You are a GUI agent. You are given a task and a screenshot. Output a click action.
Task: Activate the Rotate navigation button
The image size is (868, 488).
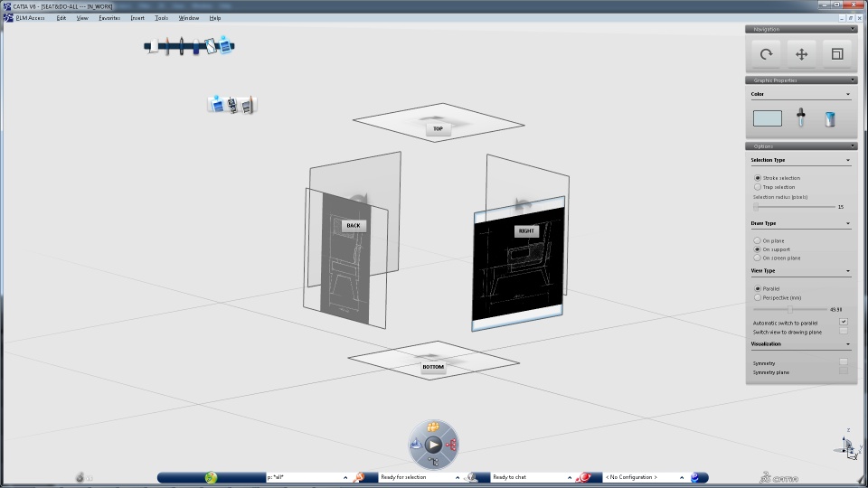(766, 54)
